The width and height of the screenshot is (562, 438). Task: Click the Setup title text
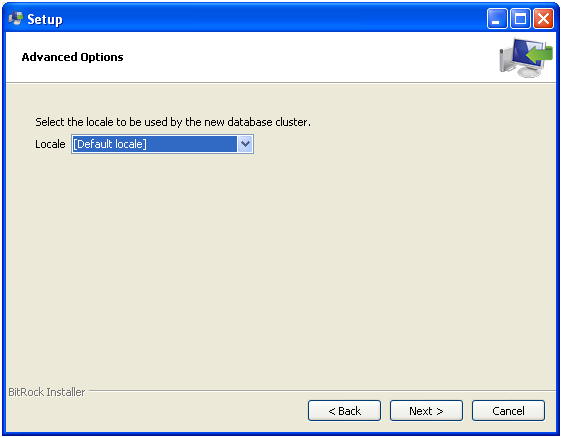click(x=45, y=19)
